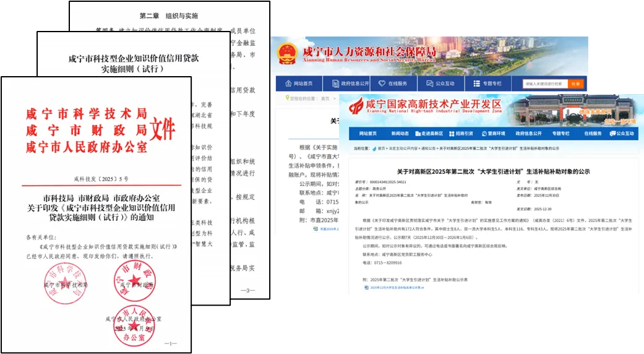The width and height of the screenshot is (644, 354).
Task: Click document icon beside 政府信息公开 on bureau site
Action: [335, 84]
